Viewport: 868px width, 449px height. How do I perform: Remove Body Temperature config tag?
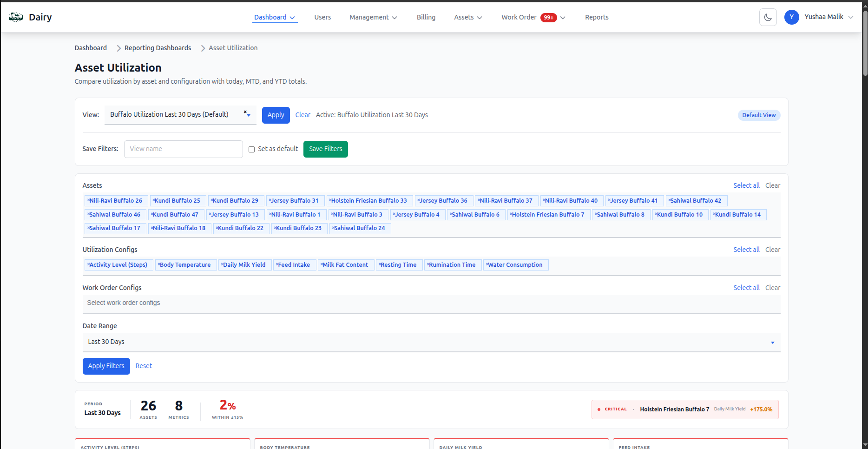coord(158,264)
